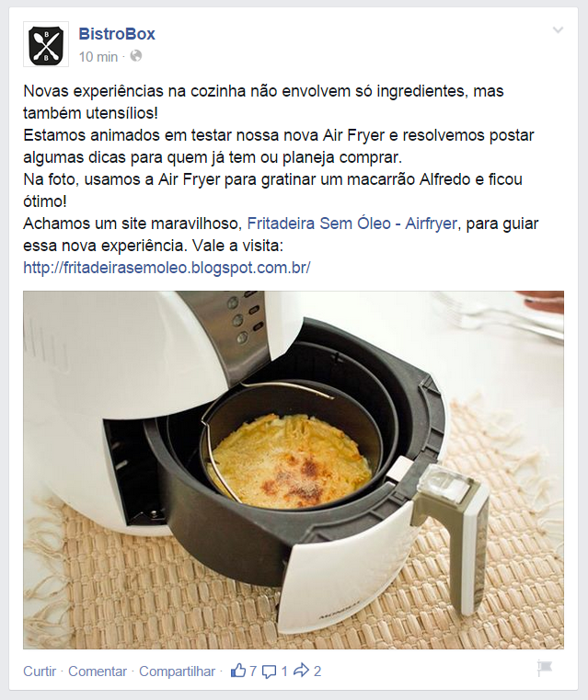Click the thumbs-up likes count icon
This screenshot has height=700, width=588.
point(238,671)
